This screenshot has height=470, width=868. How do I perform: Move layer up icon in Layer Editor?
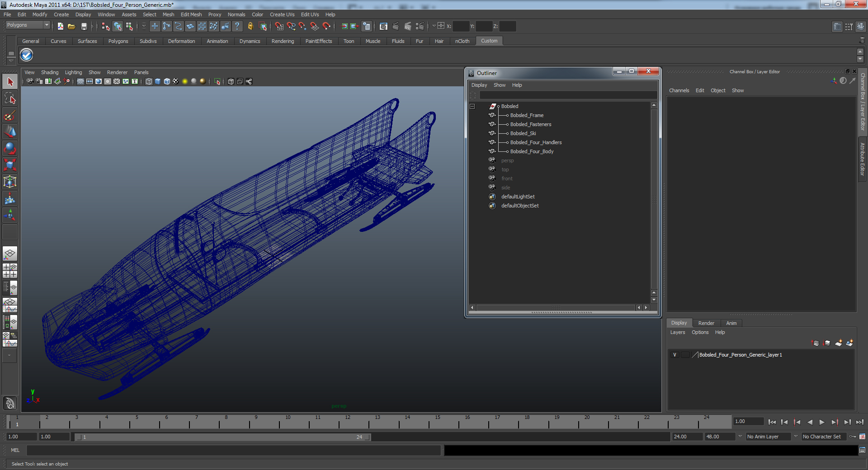pos(816,343)
